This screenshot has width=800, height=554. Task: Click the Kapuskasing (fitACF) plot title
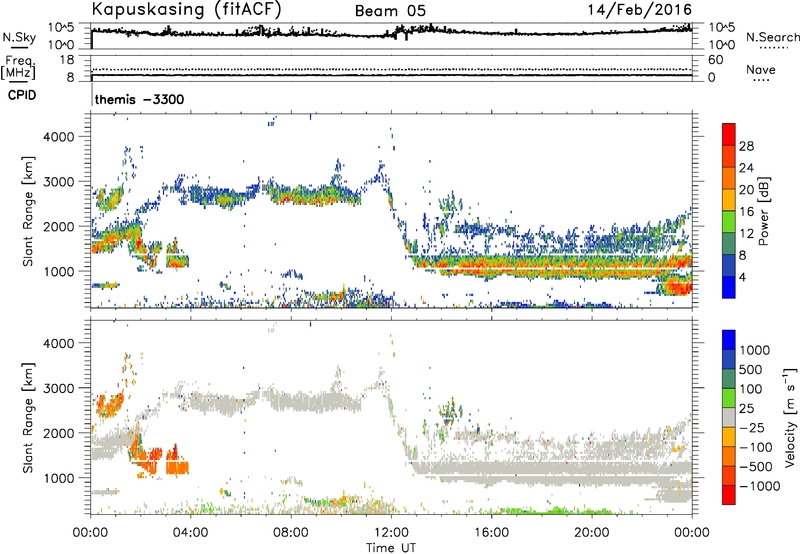click(x=186, y=9)
